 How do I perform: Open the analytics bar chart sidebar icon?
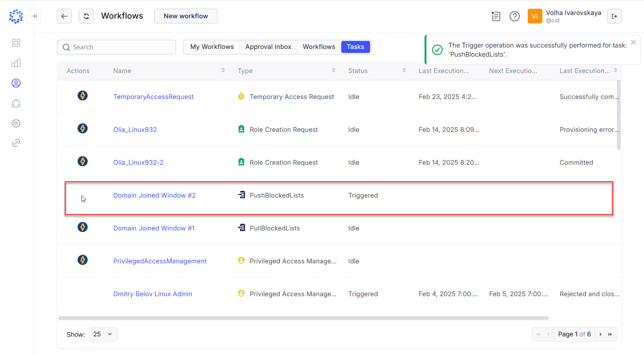(16, 63)
